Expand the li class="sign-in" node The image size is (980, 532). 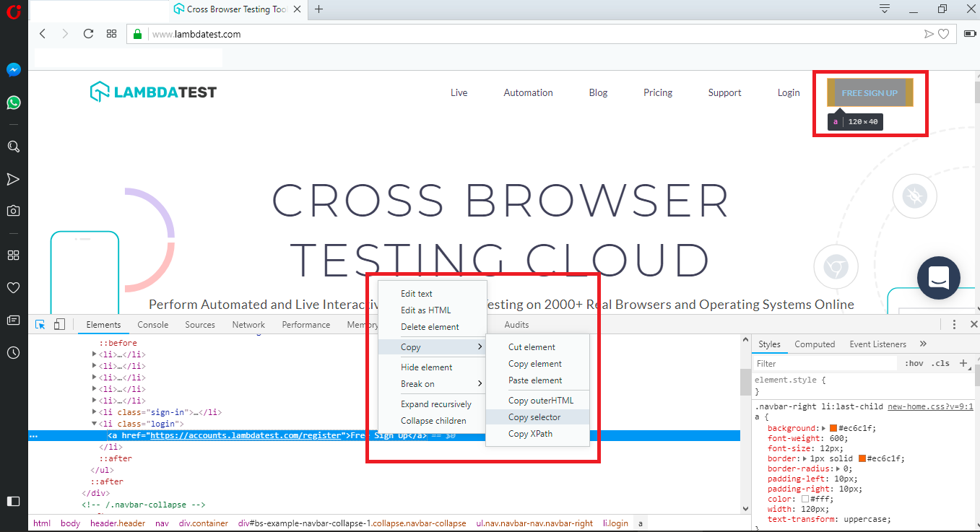(94, 412)
